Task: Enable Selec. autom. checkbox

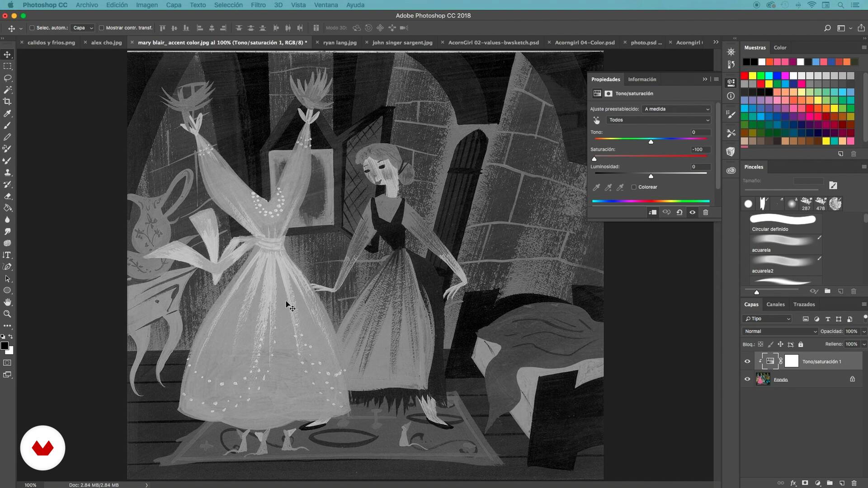Action: [x=32, y=28]
